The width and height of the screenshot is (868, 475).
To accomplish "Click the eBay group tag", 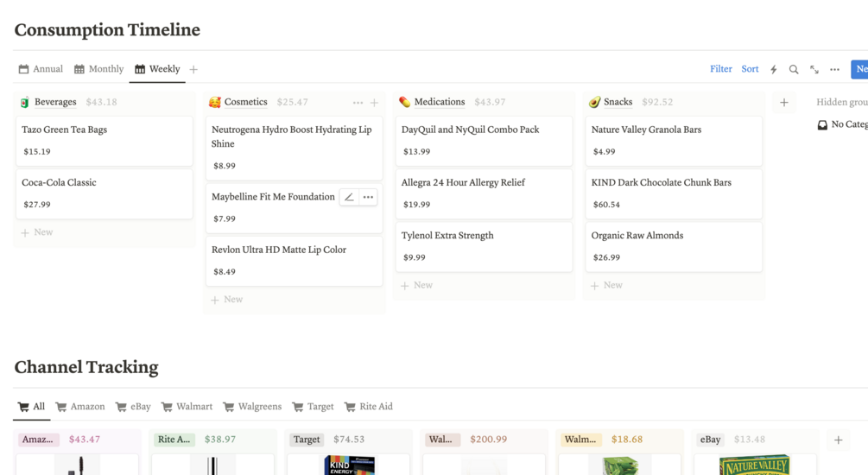I will [x=710, y=440].
